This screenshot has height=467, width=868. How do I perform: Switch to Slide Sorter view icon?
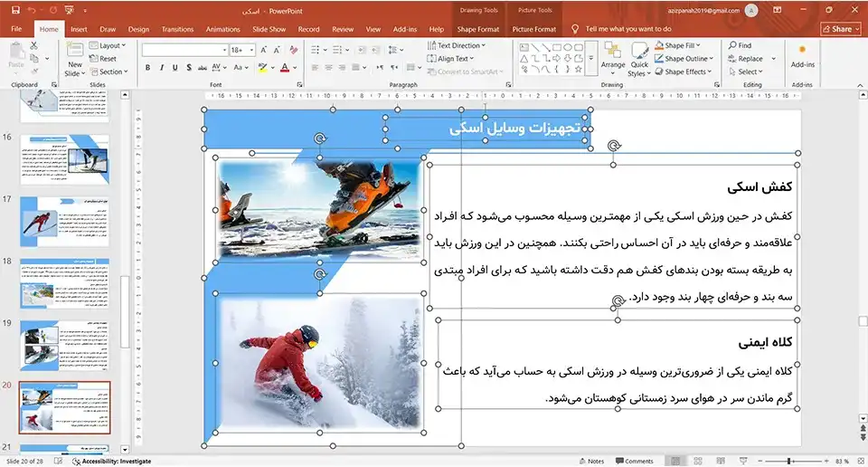coord(698,461)
